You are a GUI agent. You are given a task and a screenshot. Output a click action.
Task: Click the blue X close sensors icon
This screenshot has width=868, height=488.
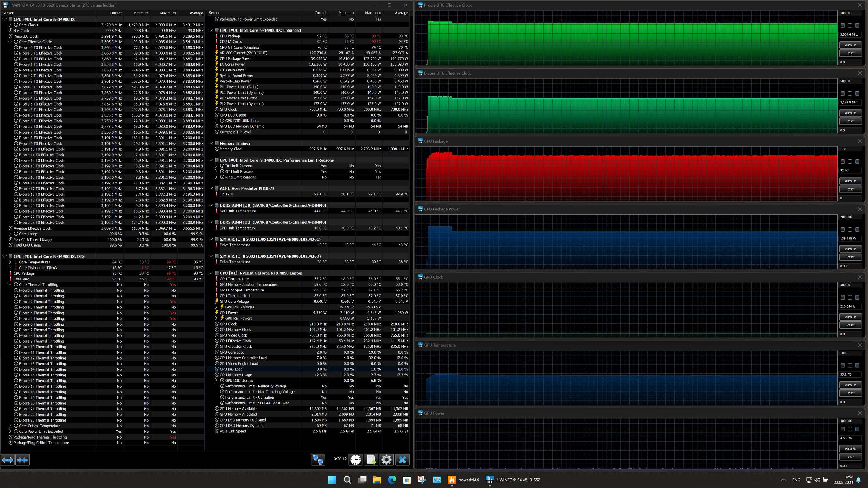click(402, 459)
